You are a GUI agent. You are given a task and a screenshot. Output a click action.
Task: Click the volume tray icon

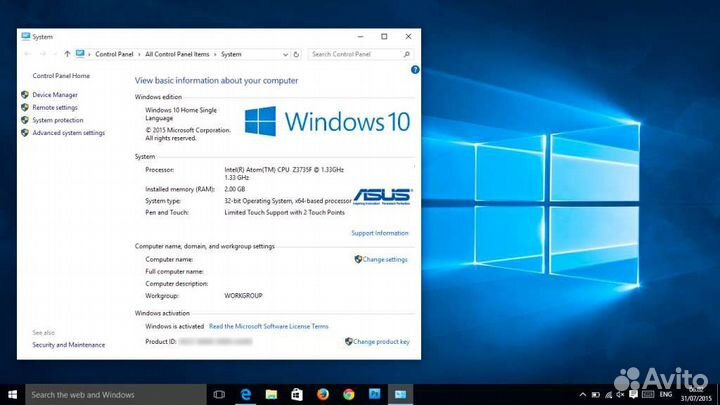[620, 394]
